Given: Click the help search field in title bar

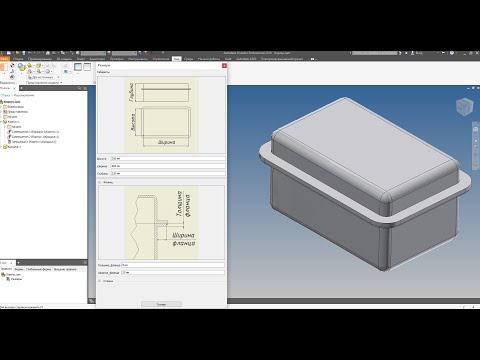Looking at the screenshot, I should (375, 53).
